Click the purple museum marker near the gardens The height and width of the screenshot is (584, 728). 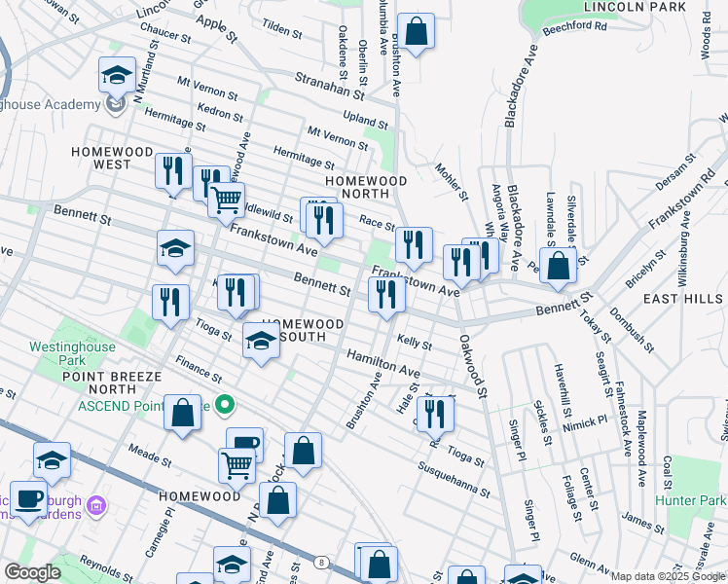point(95,505)
